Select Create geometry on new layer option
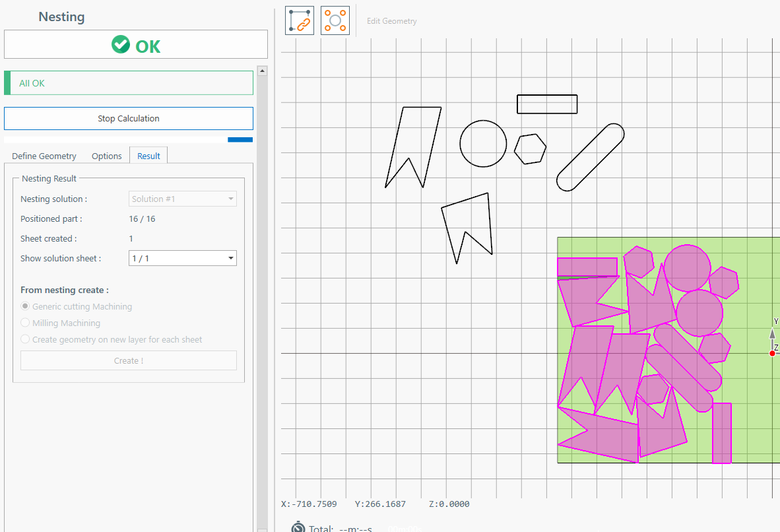The width and height of the screenshot is (780, 532). pyautogui.click(x=26, y=339)
